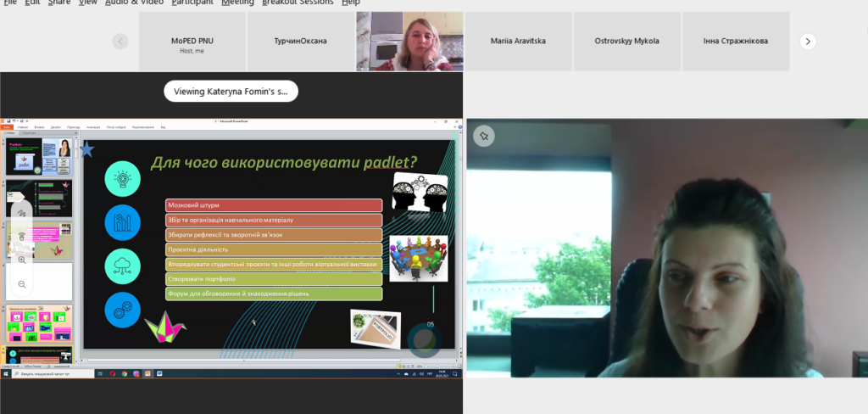Click the shared Windows Start button
Viewport: 868px width, 414px height.
(x=5, y=374)
